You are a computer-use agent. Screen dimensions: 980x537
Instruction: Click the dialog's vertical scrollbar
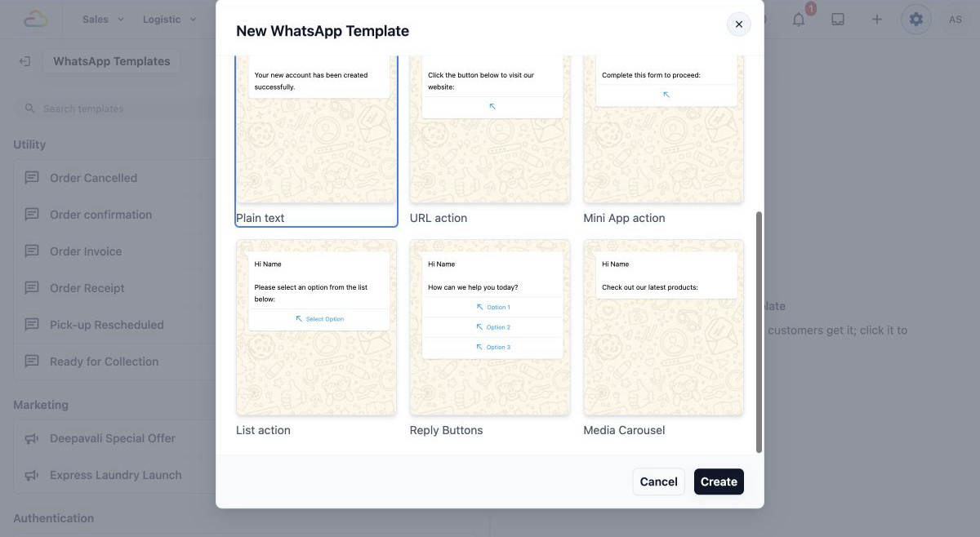coord(759,332)
